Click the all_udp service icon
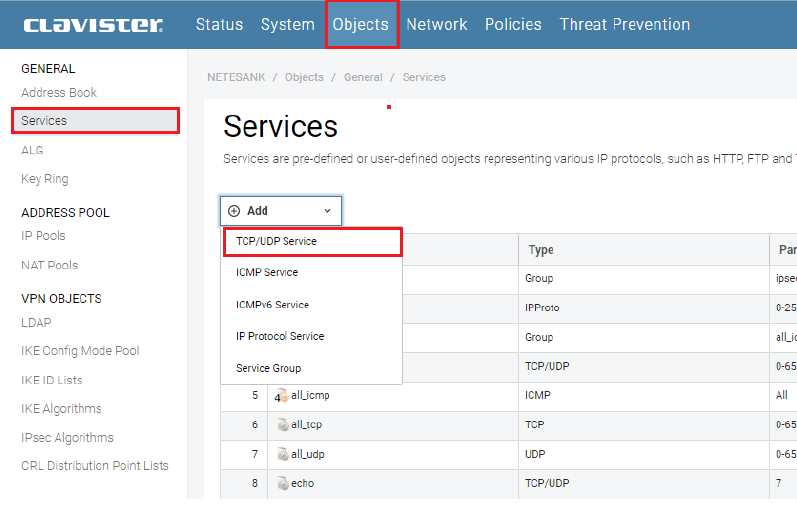This screenshot has height=507, width=797. click(x=282, y=454)
